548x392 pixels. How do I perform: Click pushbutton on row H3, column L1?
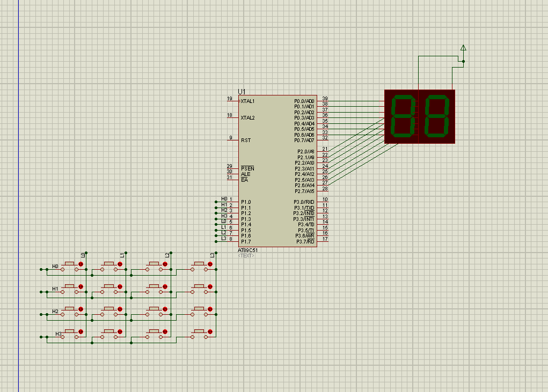pos(109,334)
